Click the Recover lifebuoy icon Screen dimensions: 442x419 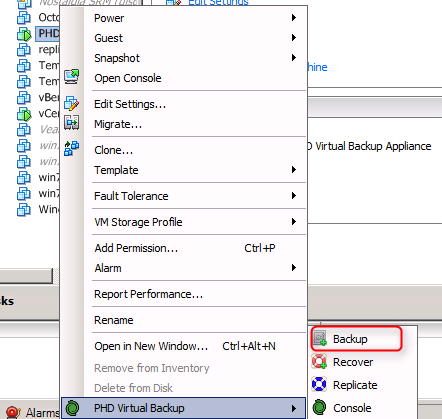[x=319, y=362]
